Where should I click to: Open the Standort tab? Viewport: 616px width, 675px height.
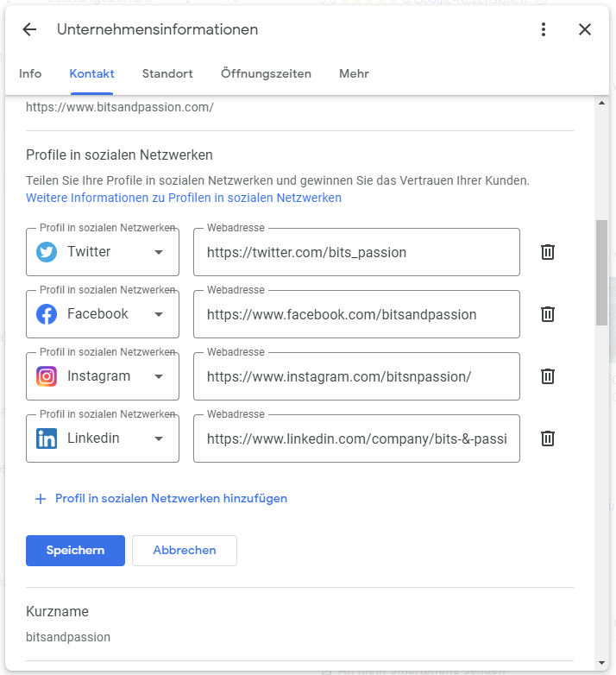pyautogui.click(x=167, y=74)
